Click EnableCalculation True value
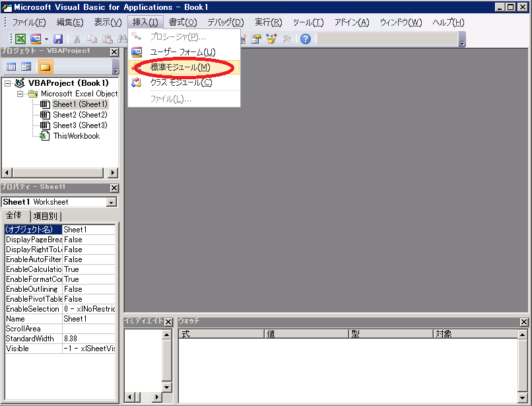Screen dimensions: 532x406 pos(89,269)
